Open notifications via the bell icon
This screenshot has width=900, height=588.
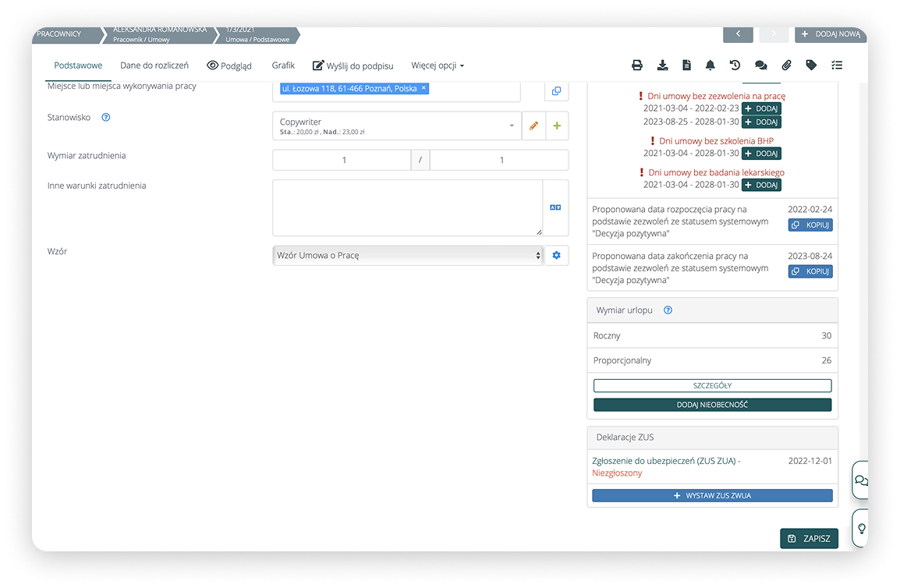[x=710, y=66]
